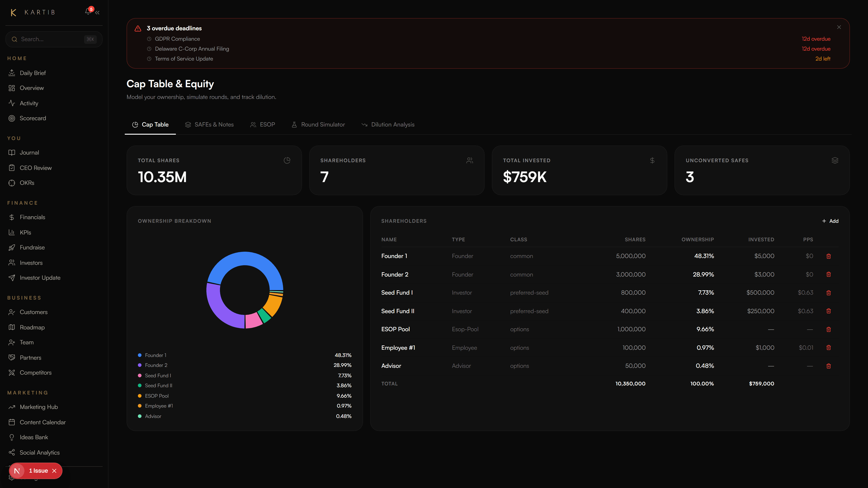The height and width of the screenshot is (488, 868).
Task: Click trash icon for Seed Fund II
Action: point(829,311)
